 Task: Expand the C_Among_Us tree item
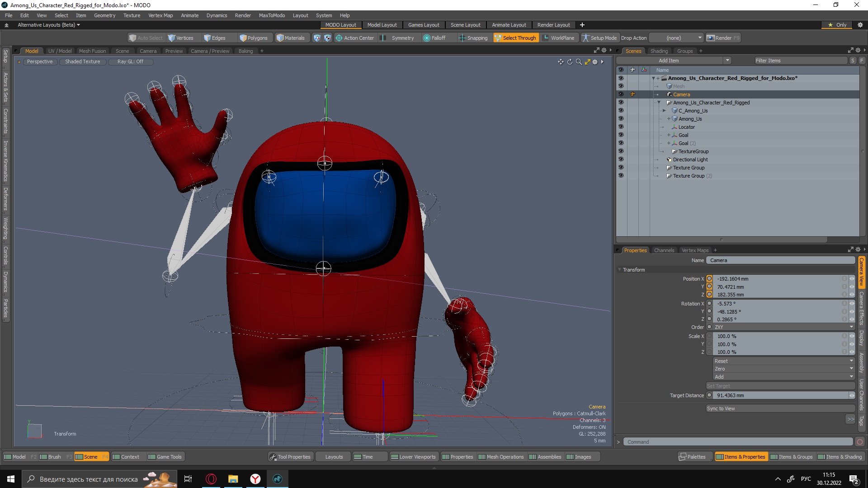pyautogui.click(x=664, y=111)
